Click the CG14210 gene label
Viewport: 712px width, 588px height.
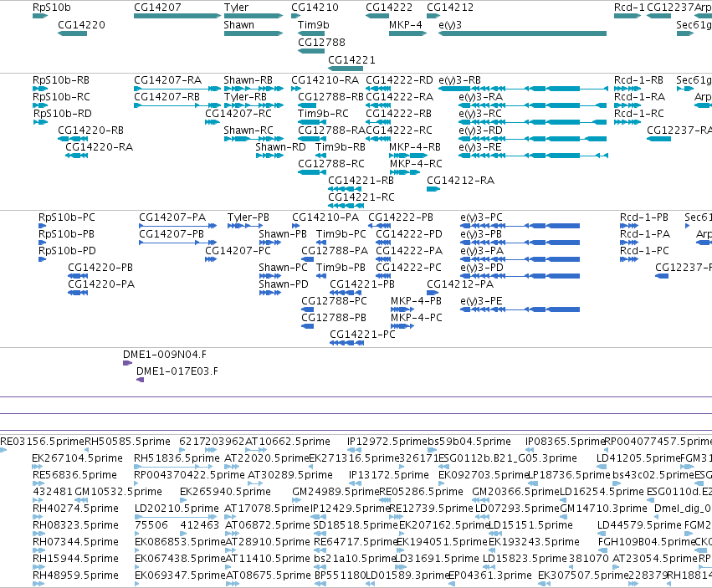(x=315, y=8)
